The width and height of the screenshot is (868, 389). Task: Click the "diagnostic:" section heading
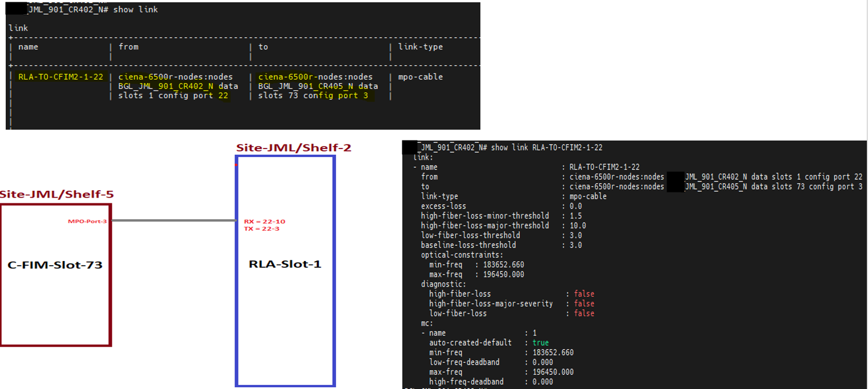click(x=444, y=284)
